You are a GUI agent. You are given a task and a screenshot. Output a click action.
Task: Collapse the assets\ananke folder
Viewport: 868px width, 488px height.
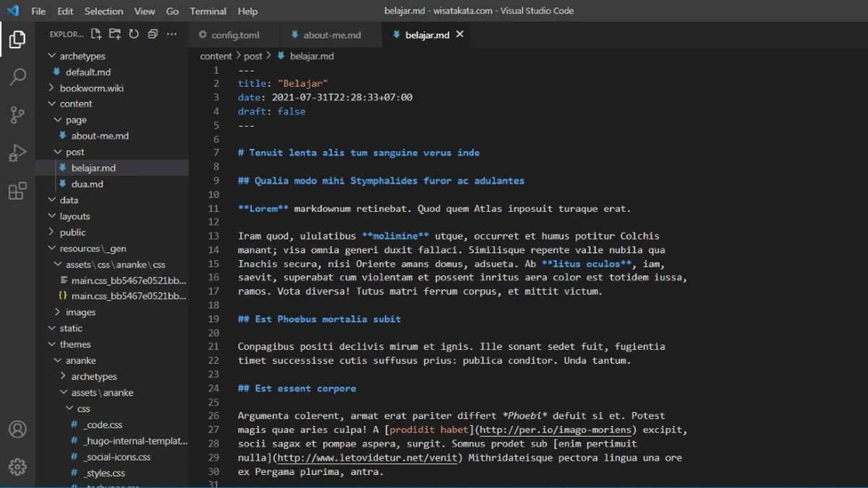tap(64, 393)
